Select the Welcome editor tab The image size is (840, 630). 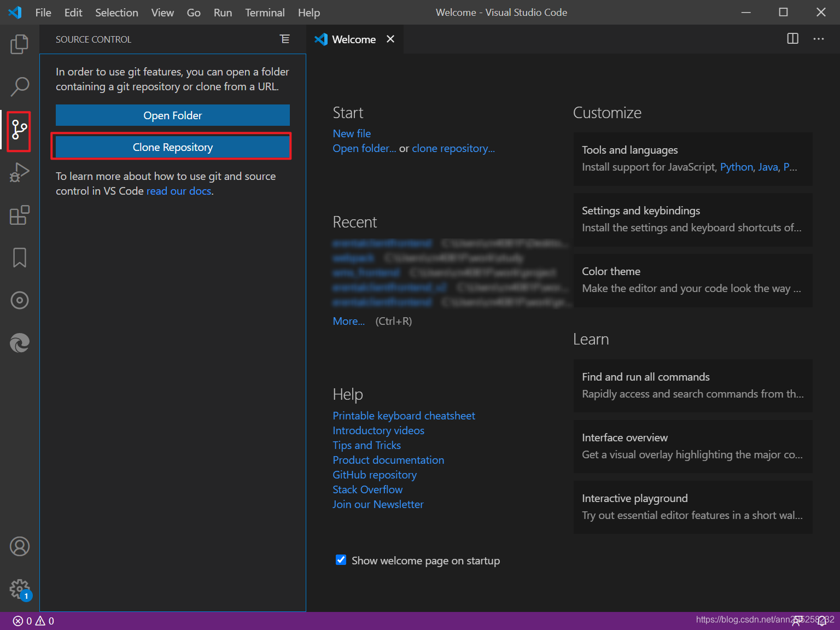[x=354, y=39]
